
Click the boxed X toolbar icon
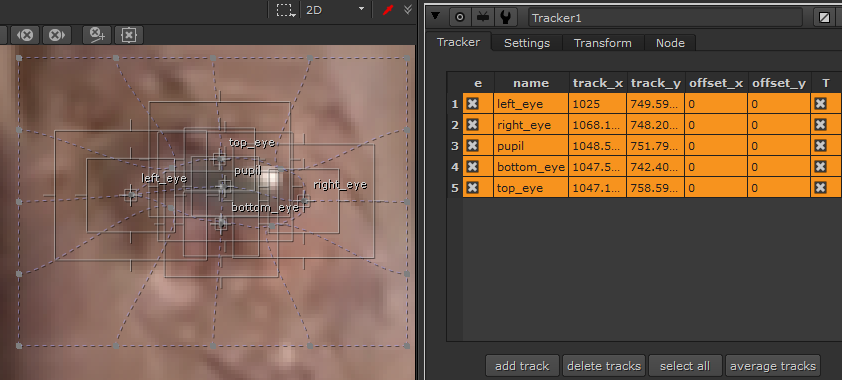[129, 35]
